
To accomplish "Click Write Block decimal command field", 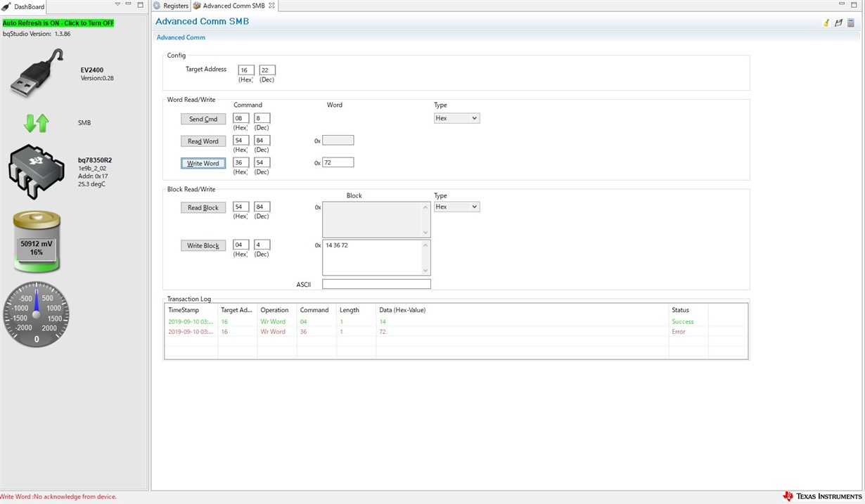I will pos(262,245).
